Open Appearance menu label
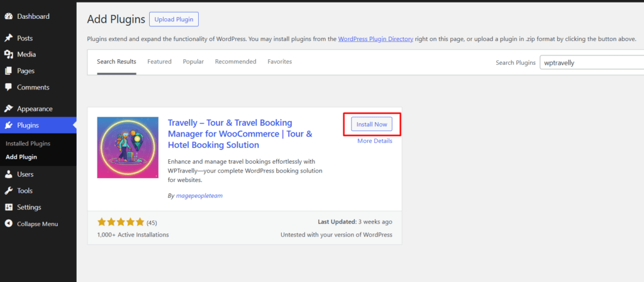 [35, 109]
